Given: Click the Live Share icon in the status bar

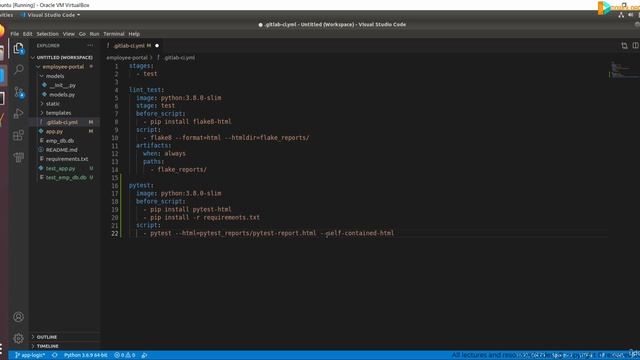Looking at the screenshot, I should pyautogui.click(x=144, y=355).
